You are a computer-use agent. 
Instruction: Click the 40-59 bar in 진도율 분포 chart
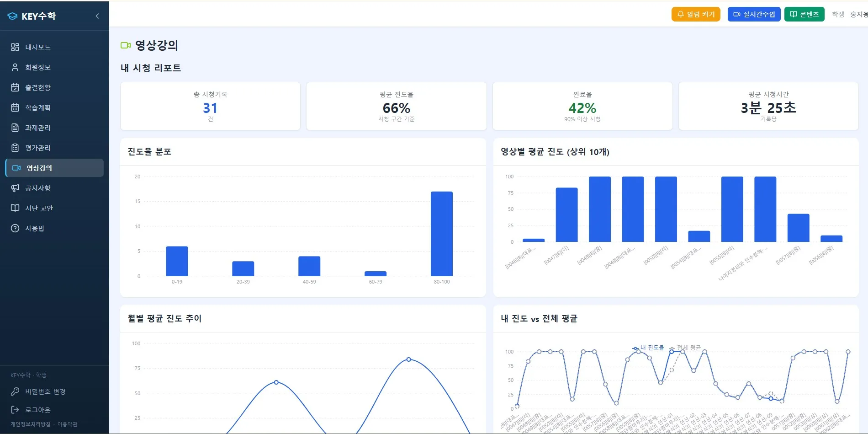(309, 266)
